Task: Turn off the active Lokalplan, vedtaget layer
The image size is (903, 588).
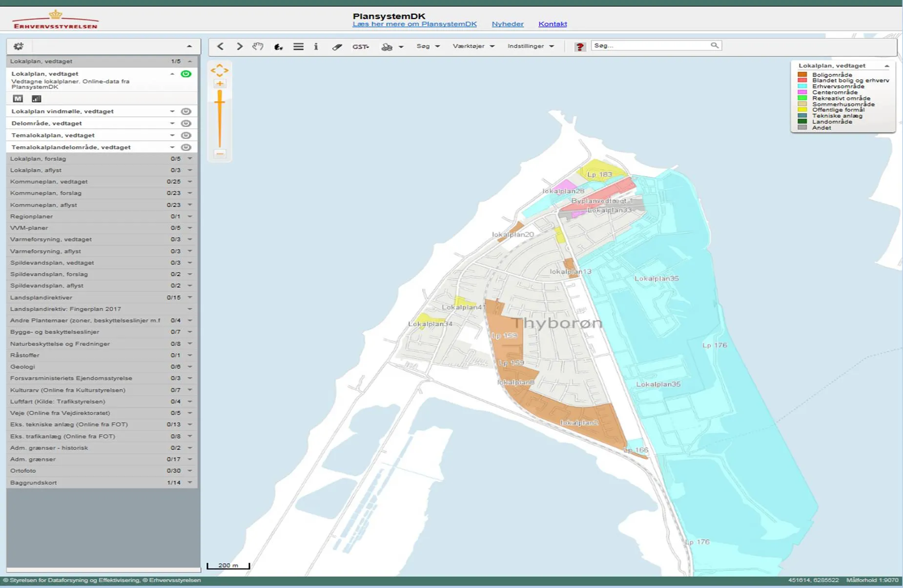Action: point(186,74)
